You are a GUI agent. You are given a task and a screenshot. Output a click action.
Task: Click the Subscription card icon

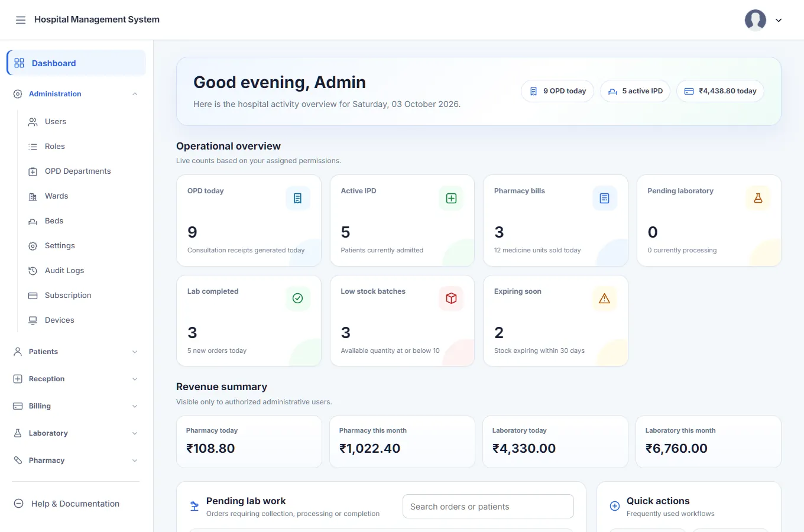[33, 296]
